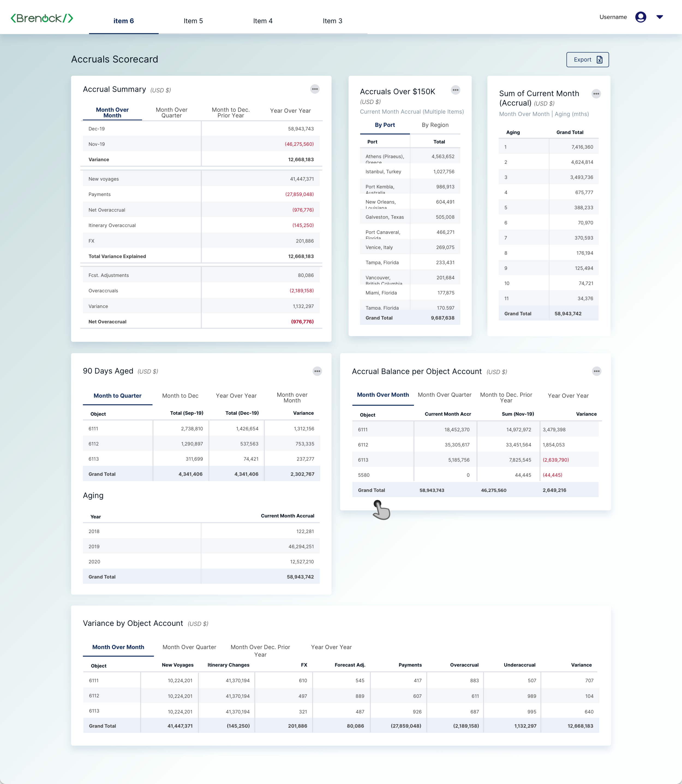Click the Istanbul, Turkey port row
This screenshot has width=682, height=784.
pos(410,172)
